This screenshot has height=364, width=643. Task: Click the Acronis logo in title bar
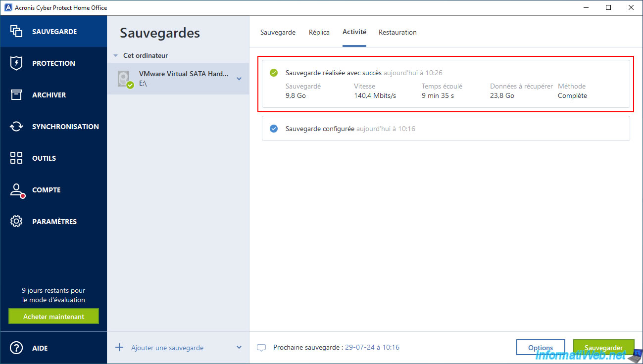point(8,7)
